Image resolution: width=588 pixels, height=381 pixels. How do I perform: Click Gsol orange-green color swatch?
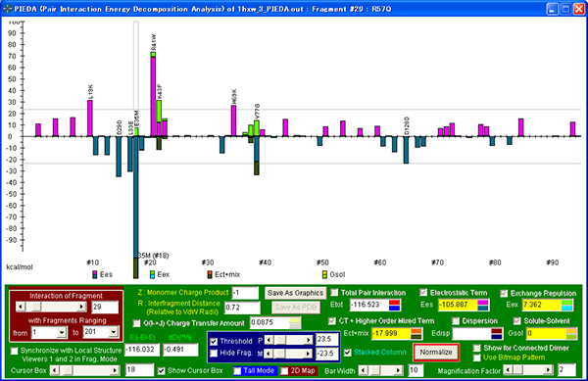pos(571,333)
